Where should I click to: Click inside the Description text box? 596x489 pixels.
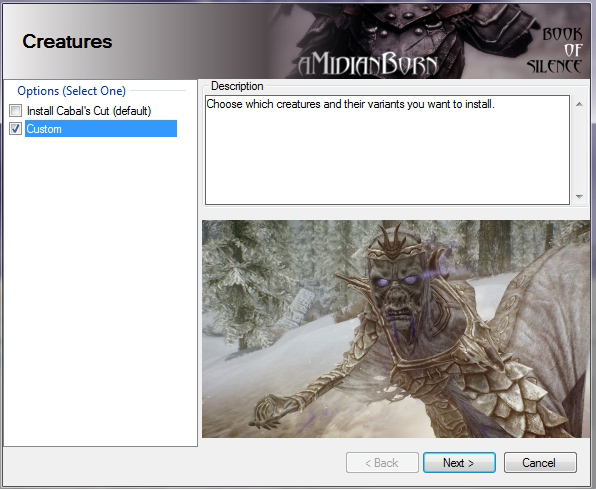coord(387,150)
